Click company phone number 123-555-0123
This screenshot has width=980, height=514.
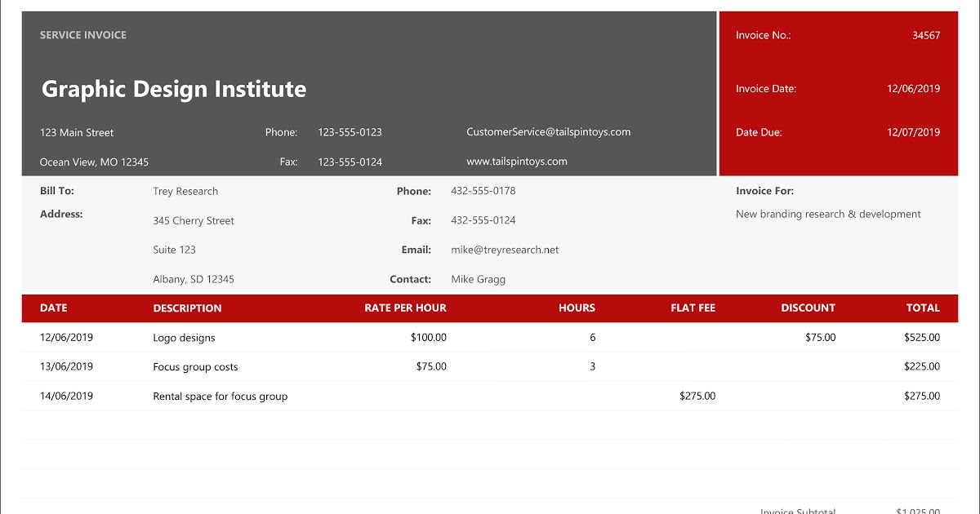coord(350,132)
